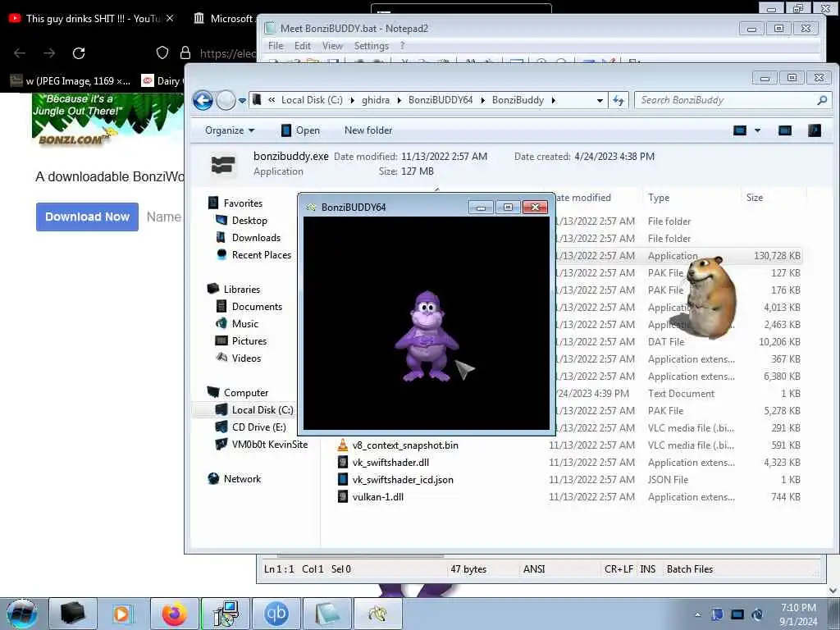Click the purple Bonzi gorilla in BonziBUDDY64 window
Screen dimensions: 840x630
click(x=427, y=336)
